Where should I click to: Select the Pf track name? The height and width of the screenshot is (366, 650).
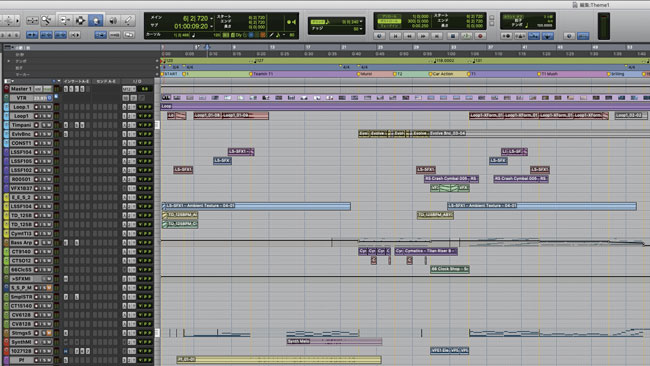click(x=21, y=360)
